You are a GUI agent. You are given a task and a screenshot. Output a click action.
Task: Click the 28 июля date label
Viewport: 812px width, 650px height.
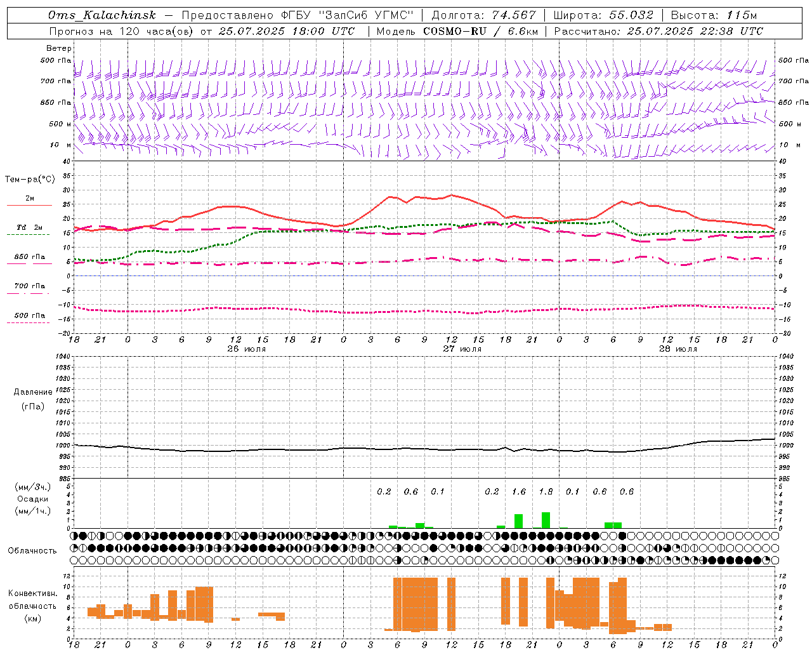pyautogui.click(x=678, y=348)
